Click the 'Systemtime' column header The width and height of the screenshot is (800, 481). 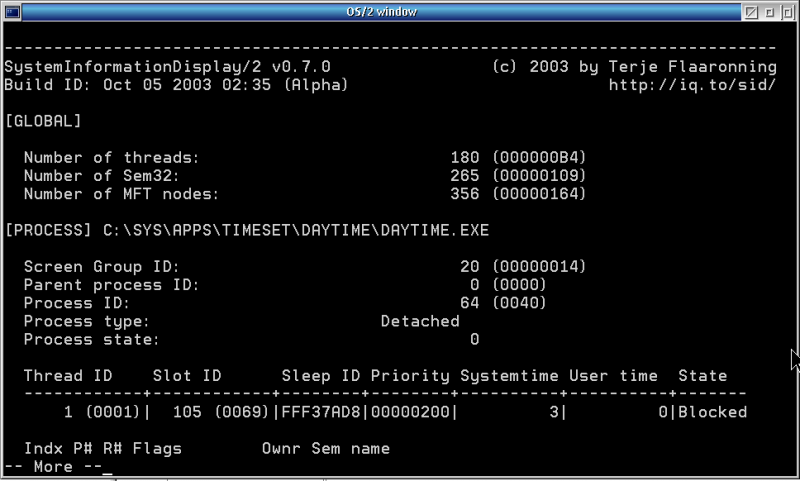[x=509, y=376]
